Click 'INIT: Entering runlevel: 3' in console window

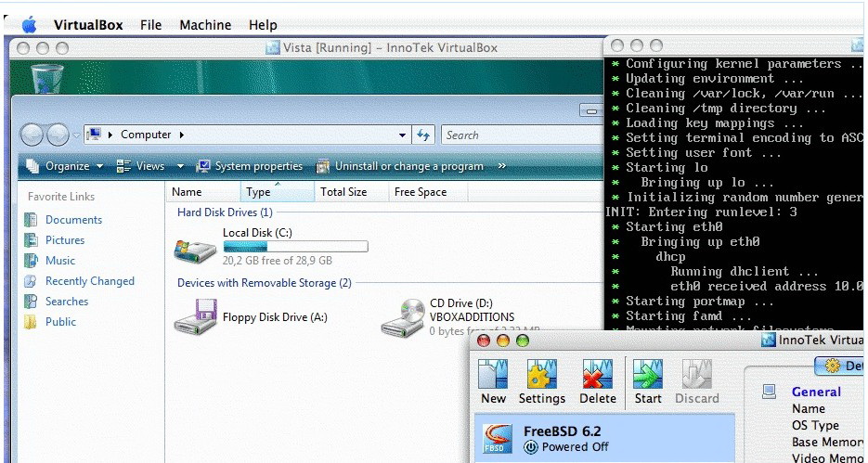point(701,212)
